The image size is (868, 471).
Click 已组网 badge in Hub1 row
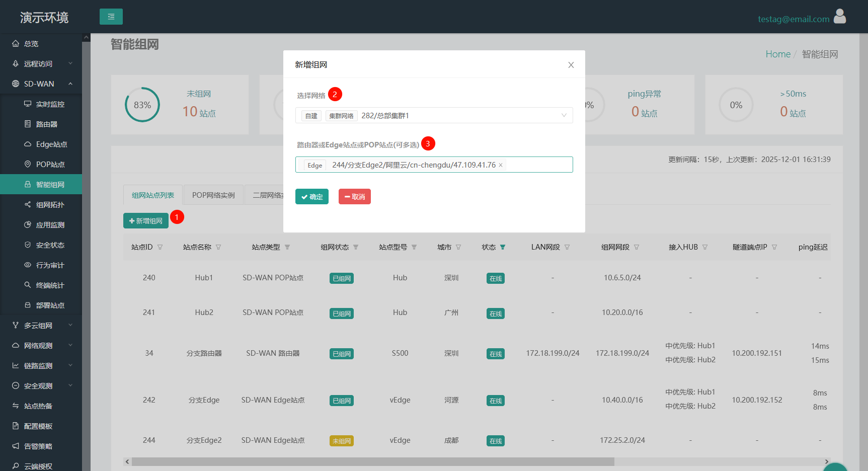point(342,278)
